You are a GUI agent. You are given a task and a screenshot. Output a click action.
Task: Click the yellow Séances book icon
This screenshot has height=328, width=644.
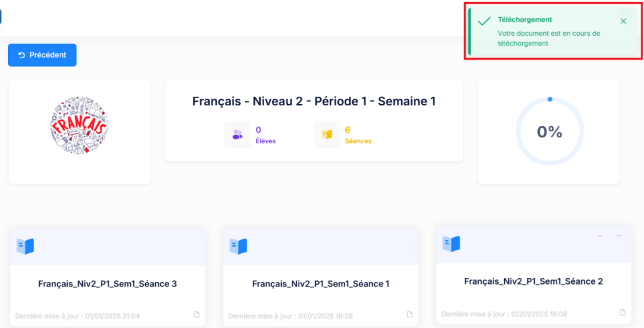click(x=327, y=135)
